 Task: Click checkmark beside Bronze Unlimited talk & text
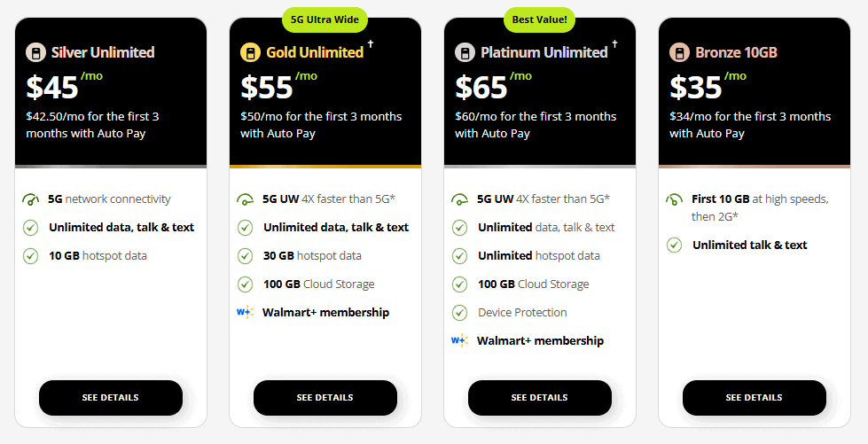coord(674,245)
